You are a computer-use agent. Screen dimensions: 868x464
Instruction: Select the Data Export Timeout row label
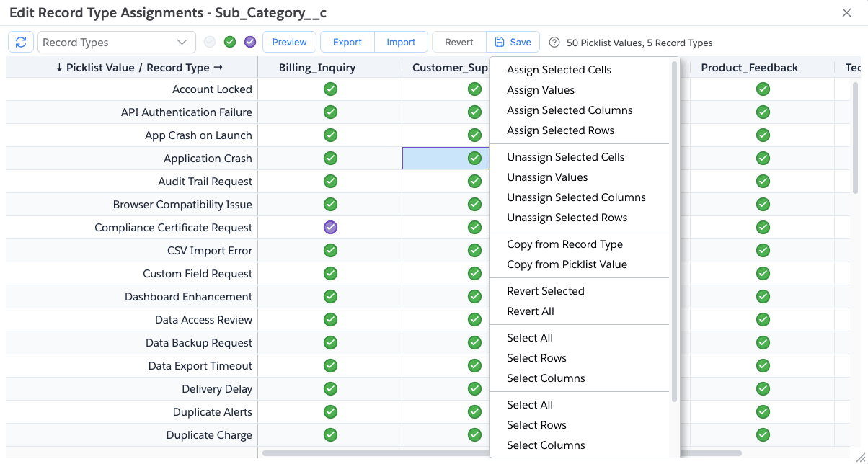[200, 366]
